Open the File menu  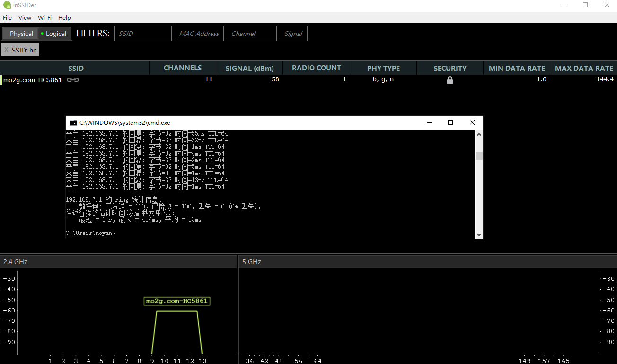7,17
